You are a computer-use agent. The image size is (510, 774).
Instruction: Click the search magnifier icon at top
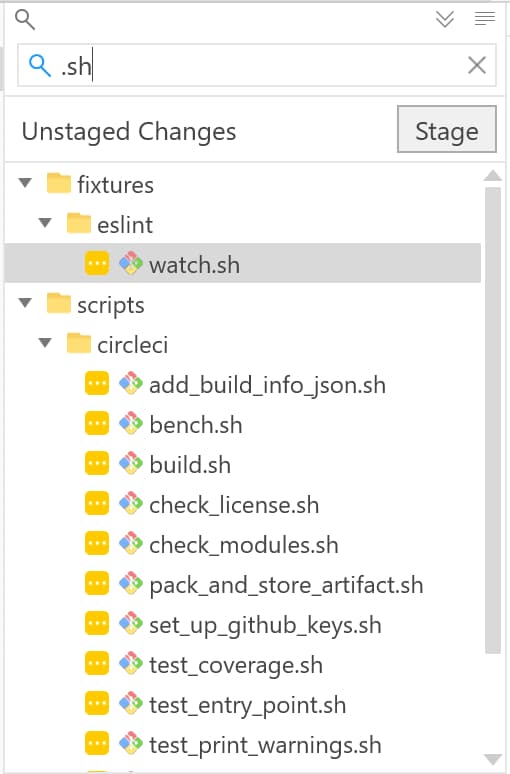point(25,20)
